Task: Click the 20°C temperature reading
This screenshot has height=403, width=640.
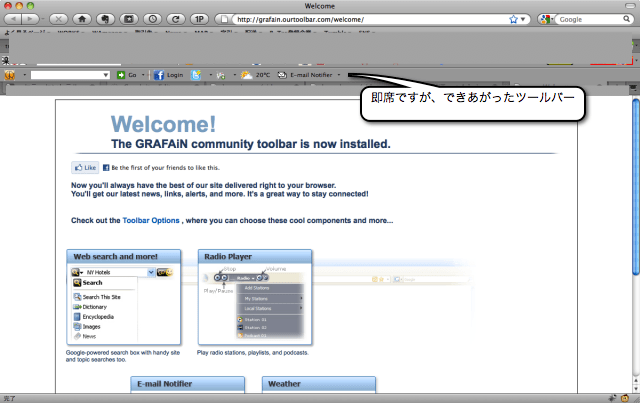Action: pyautogui.click(x=263, y=75)
